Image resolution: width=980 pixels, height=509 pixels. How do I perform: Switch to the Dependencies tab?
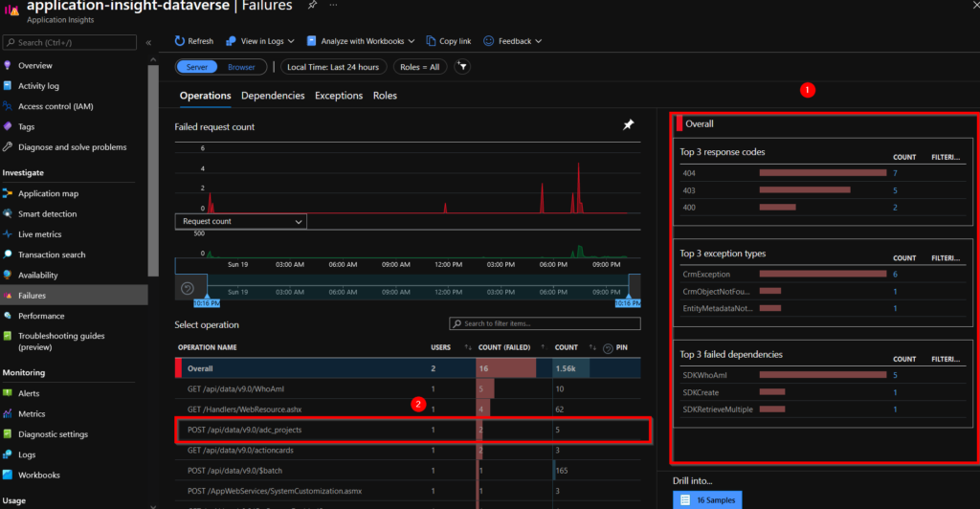(x=273, y=96)
